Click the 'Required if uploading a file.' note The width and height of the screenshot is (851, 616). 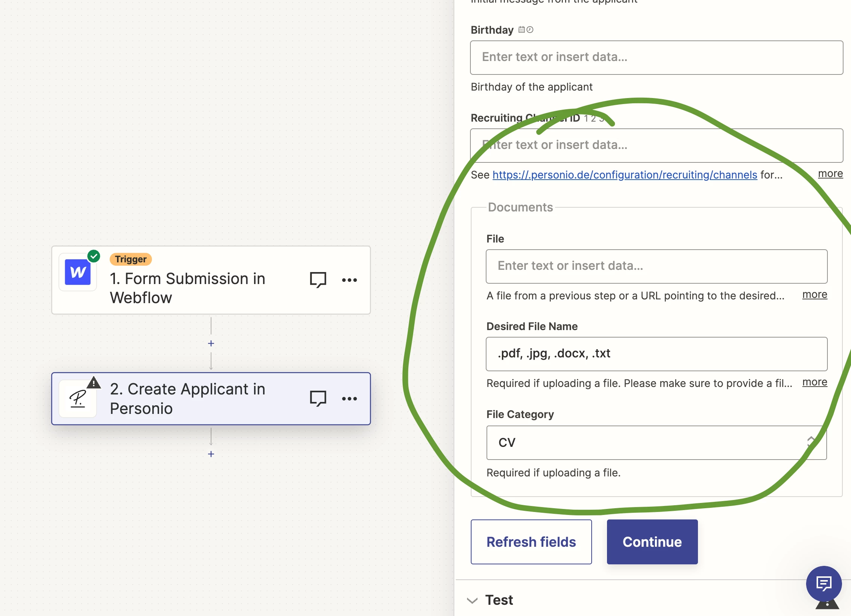[x=553, y=473]
